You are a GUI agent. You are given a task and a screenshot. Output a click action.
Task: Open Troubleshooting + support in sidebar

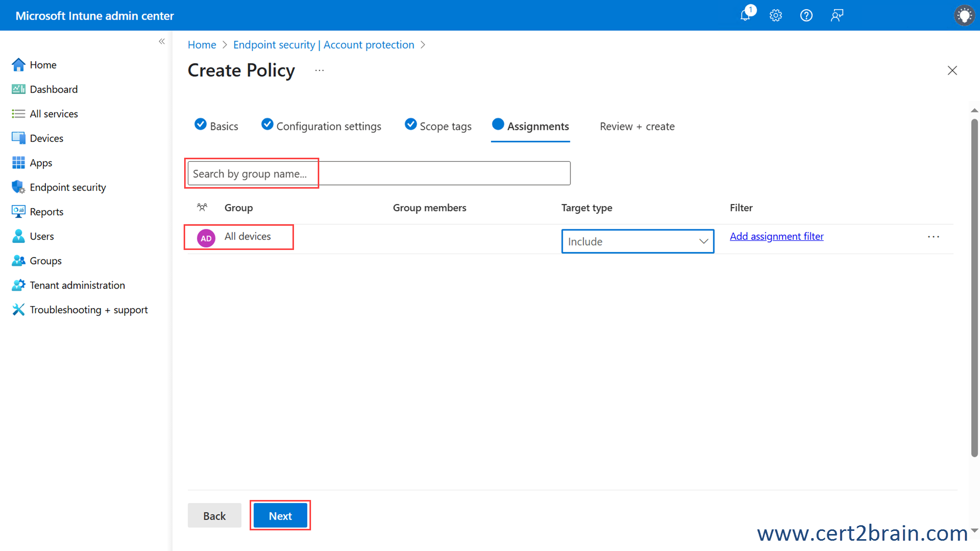tap(89, 310)
